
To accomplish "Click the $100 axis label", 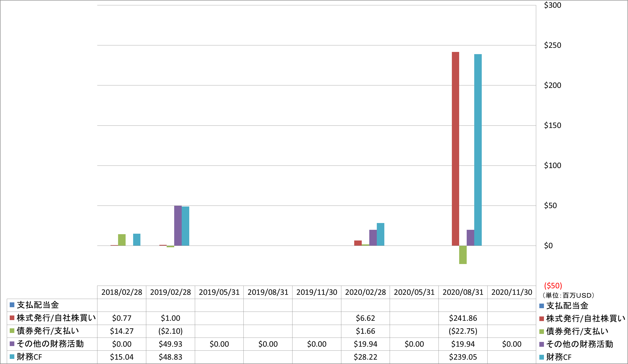I will pos(552,165).
